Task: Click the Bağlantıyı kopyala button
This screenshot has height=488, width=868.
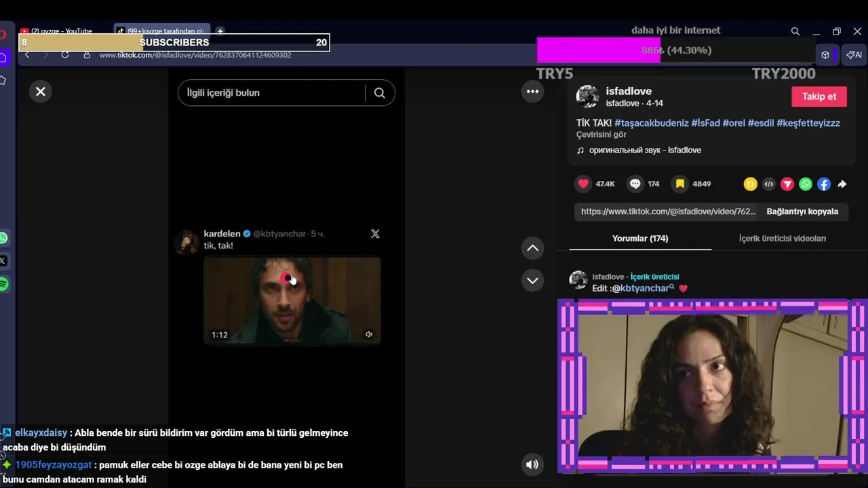Action: coord(802,211)
